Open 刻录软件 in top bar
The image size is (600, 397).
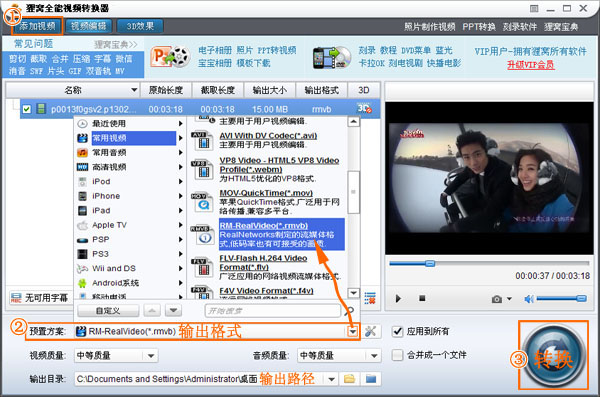pyautogui.click(x=520, y=27)
